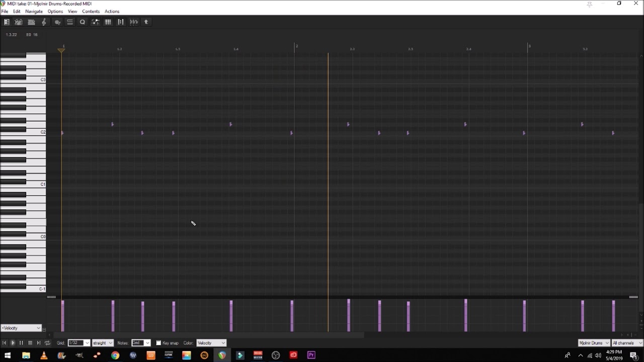Open the straight grid type dropdown
This screenshot has height=362, width=644.
pos(103,343)
